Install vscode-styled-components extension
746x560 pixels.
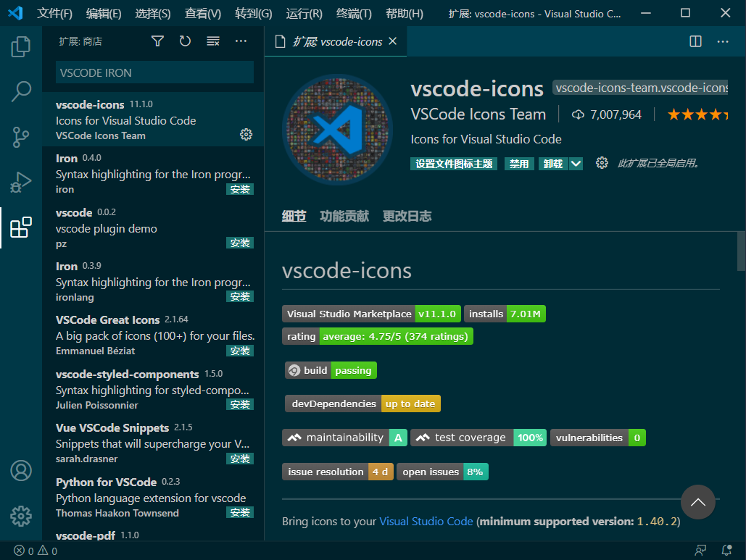[x=240, y=404]
